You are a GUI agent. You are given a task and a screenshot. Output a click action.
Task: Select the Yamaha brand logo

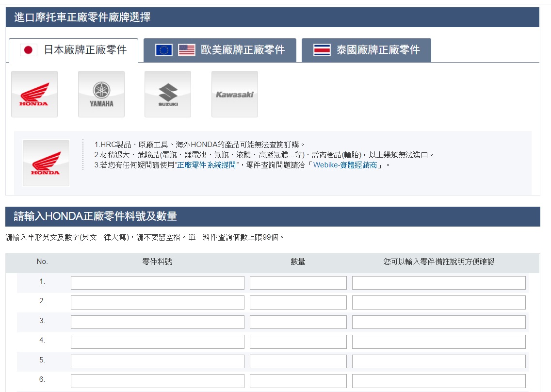[101, 94]
